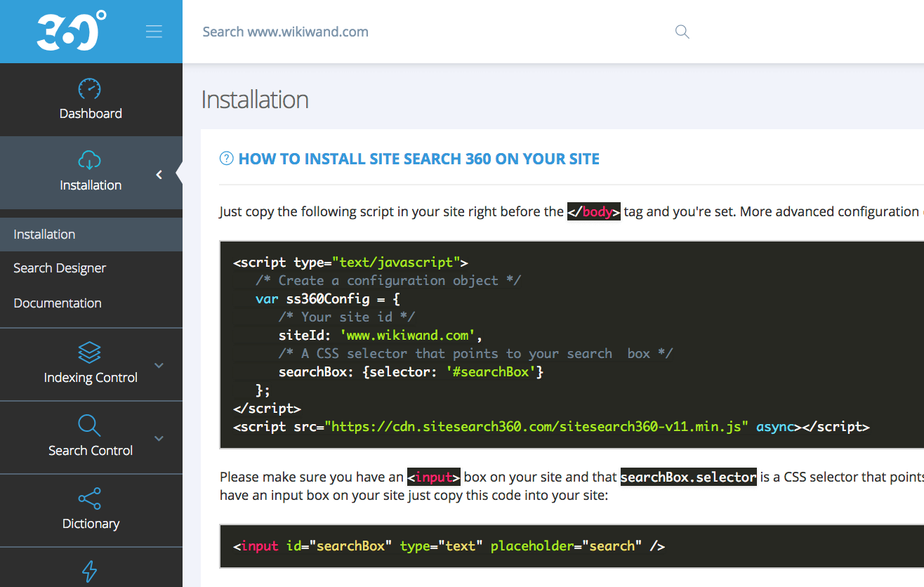Click the '#searchBox' selector string in code

(x=491, y=371)
